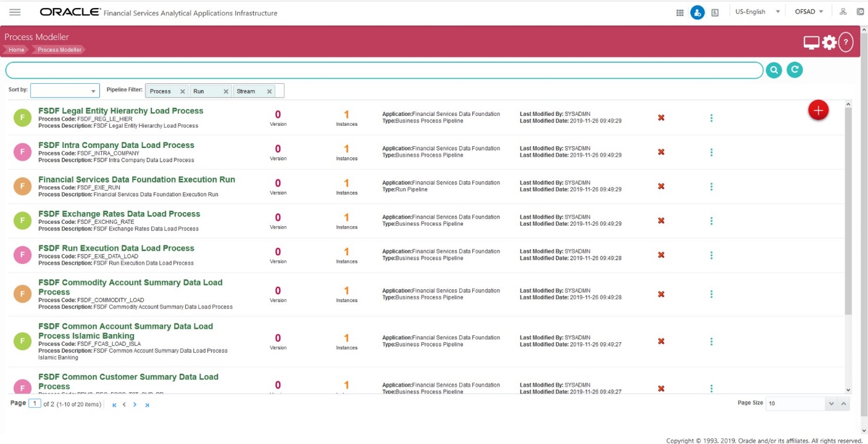This screenshot has width=868, height=444.
Task: Click the rightmost header icon after OFSAD
Action: point(860,12)
